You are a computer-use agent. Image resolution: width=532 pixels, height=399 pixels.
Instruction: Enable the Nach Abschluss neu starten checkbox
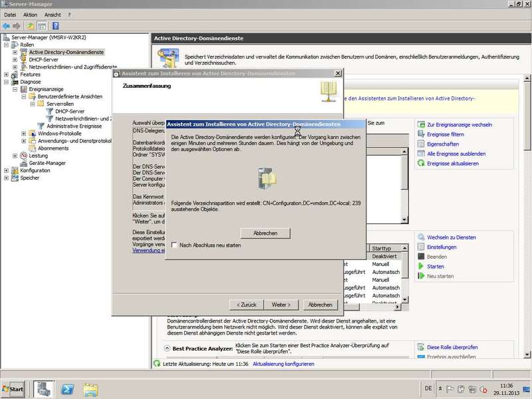click(x=174, y=245)
